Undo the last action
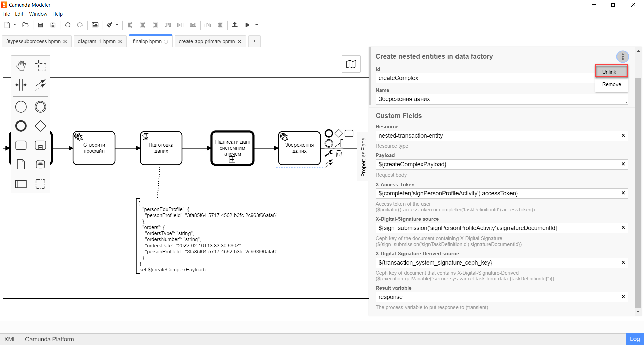 67,25
